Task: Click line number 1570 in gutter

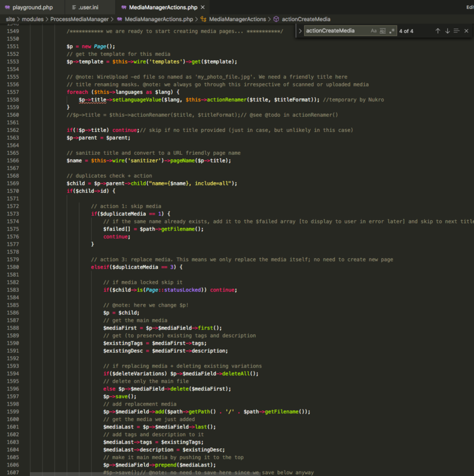Action: 13,191
